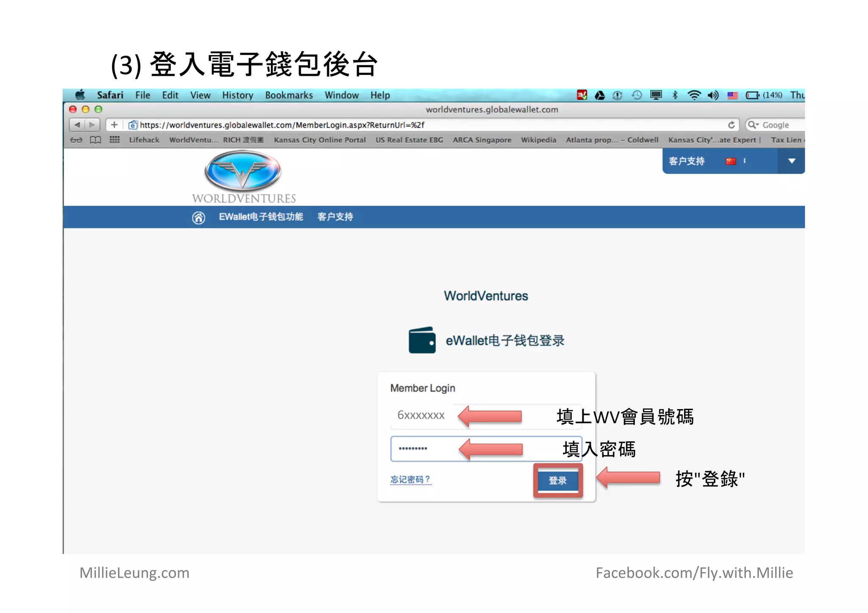868x613 pixels.
Task: Open the Edit menu
Action: 170,95
